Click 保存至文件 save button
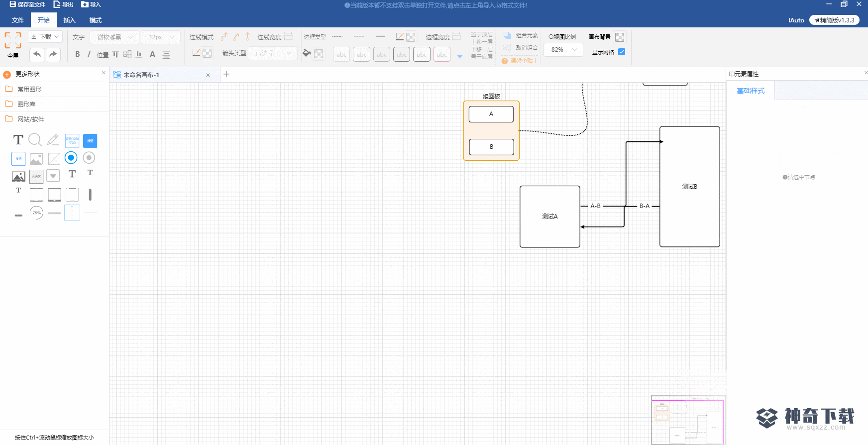 [x=27, y=4]
